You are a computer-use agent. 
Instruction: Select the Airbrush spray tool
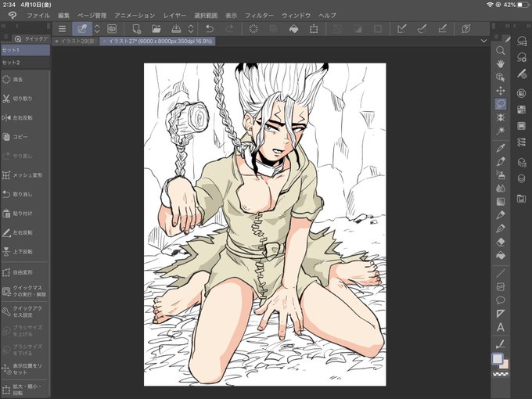coord(500,175)
